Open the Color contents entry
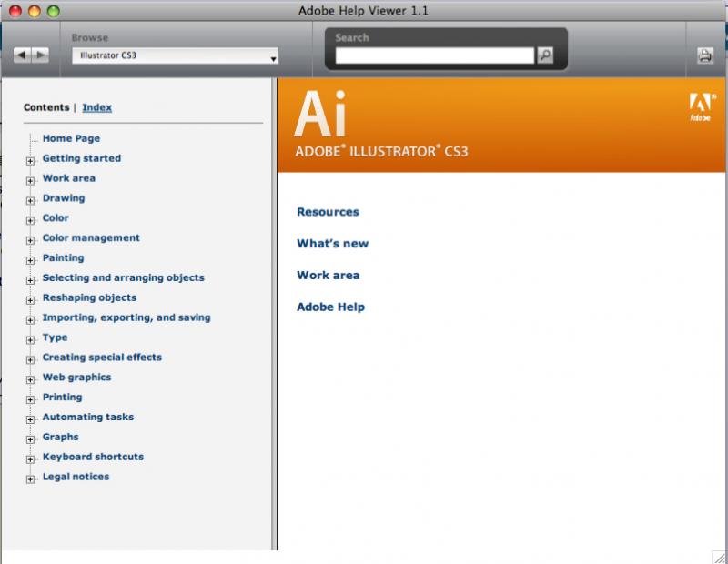 (x=56, y=217)
